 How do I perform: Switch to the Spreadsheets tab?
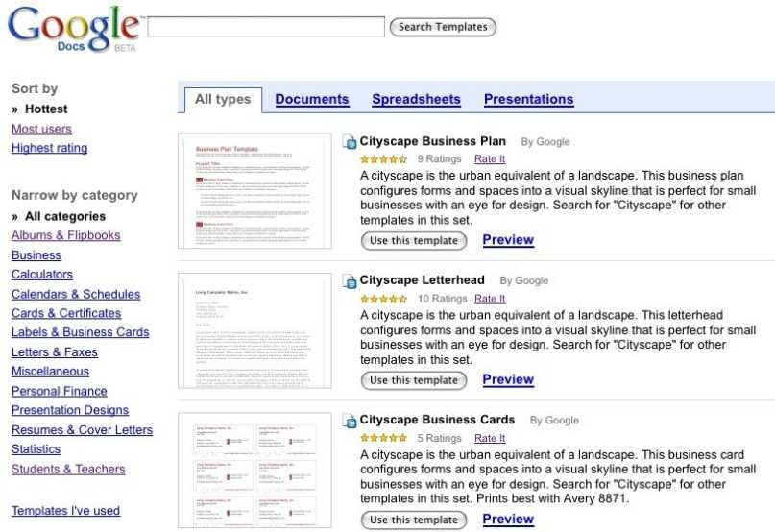[x=416, y=99]
